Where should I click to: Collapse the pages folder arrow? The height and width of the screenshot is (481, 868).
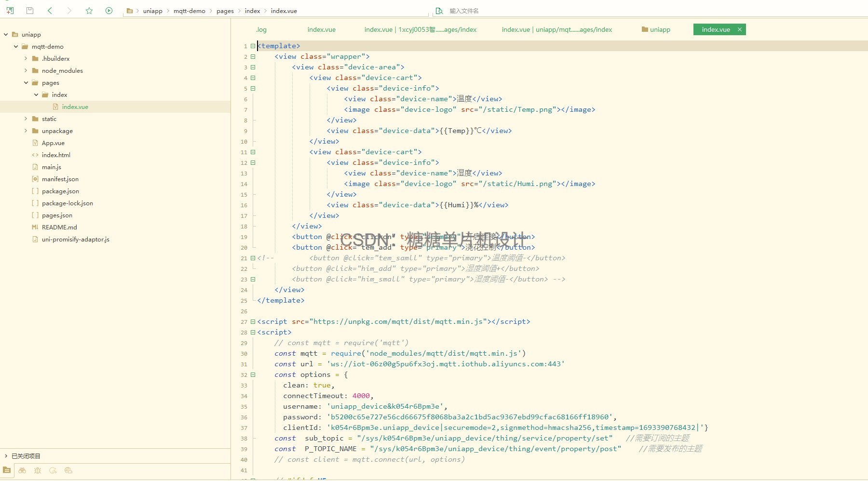coord(26,82)
